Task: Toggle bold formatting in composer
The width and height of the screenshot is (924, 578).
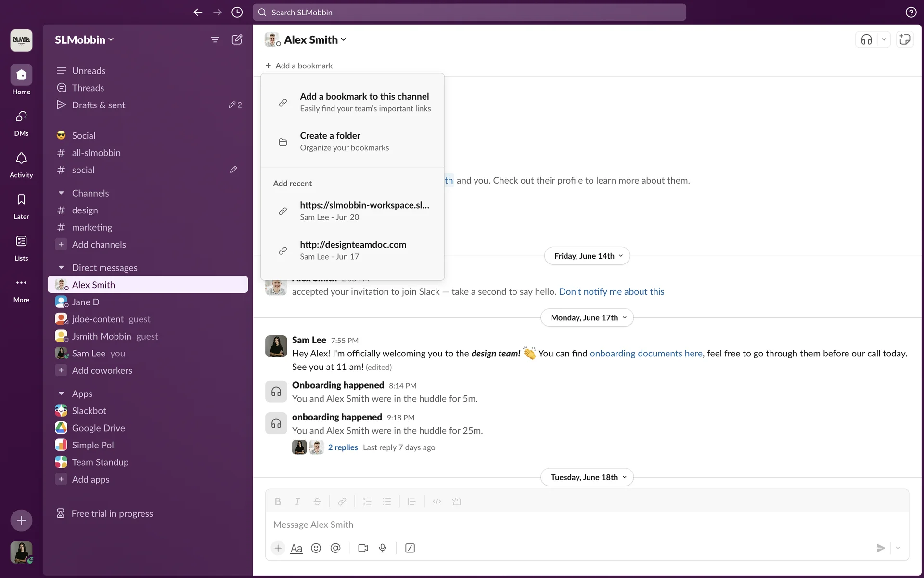Action: (278, 502)
